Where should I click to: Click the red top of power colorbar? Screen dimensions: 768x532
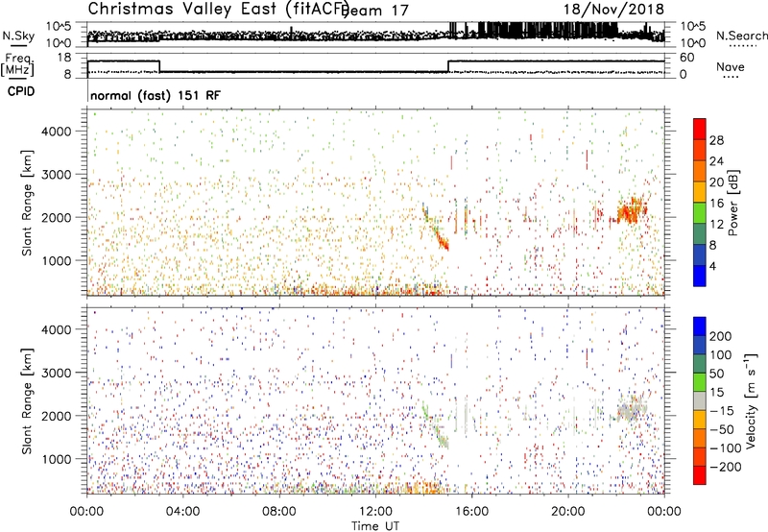(x=700, y=129)
